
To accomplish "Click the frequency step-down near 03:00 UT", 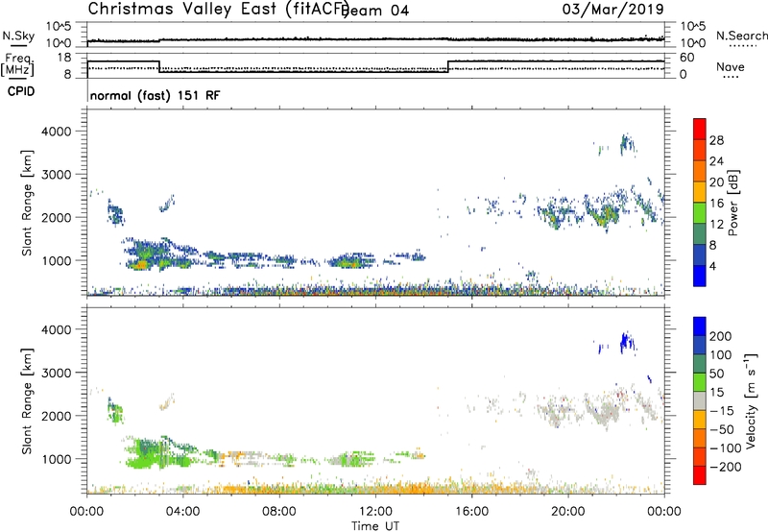I will (159, 66).
